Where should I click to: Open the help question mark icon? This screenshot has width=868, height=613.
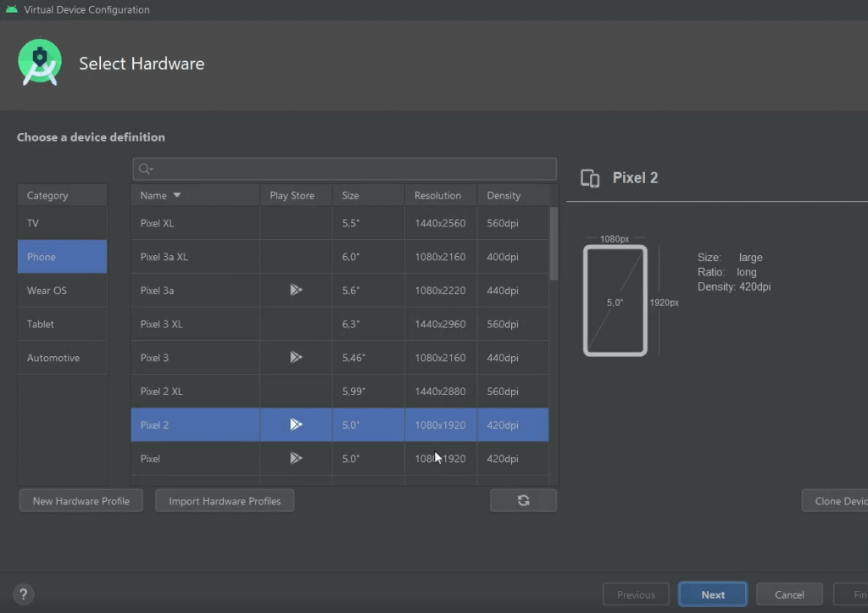tap(23, 594)
